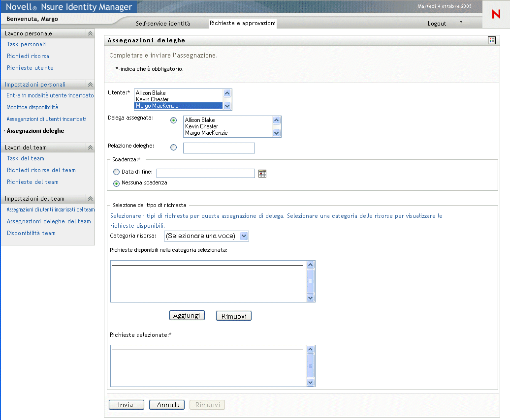
Task: Click the Data di fine text field
Action: [x=205, y=173]
